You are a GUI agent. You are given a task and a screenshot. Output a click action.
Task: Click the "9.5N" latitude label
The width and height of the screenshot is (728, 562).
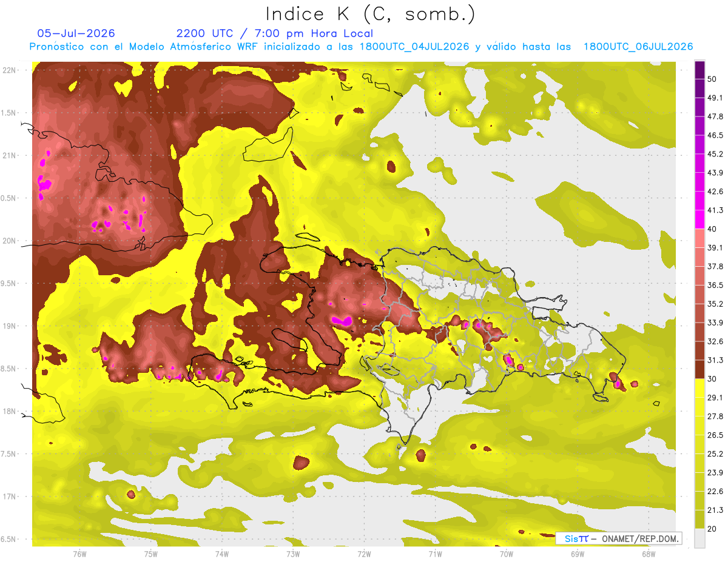(10, 283)
